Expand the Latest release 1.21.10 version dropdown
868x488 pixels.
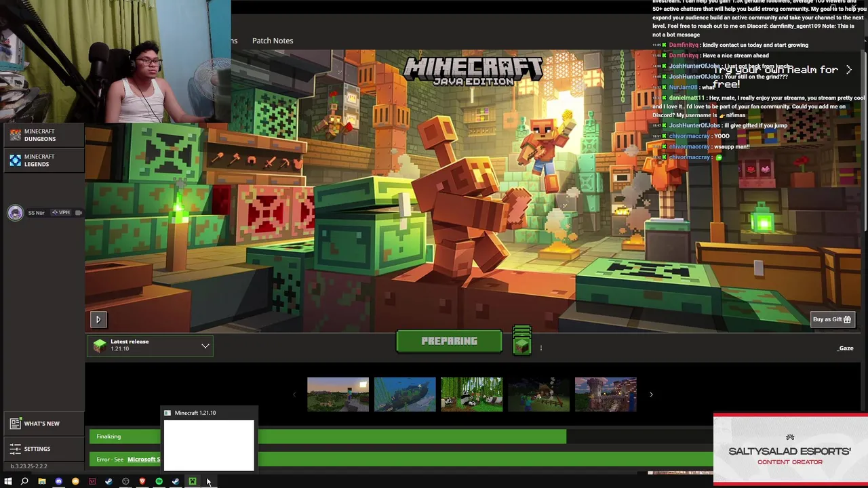tap(150, 346)
